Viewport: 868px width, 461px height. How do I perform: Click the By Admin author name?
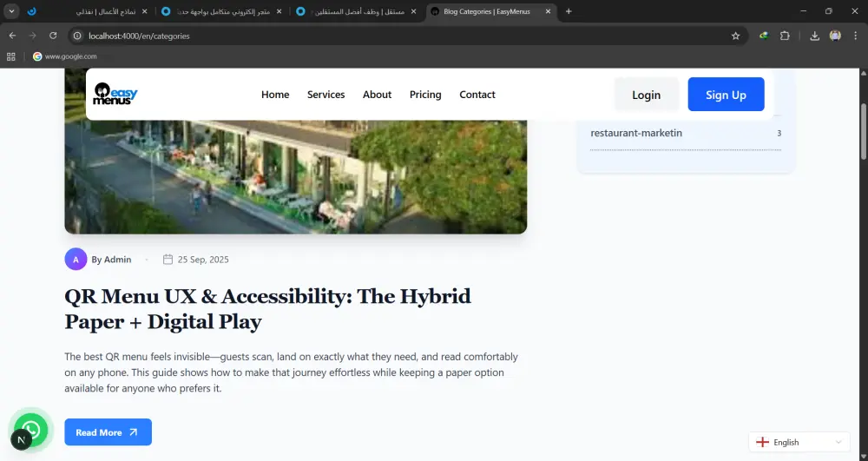point(111,259)
